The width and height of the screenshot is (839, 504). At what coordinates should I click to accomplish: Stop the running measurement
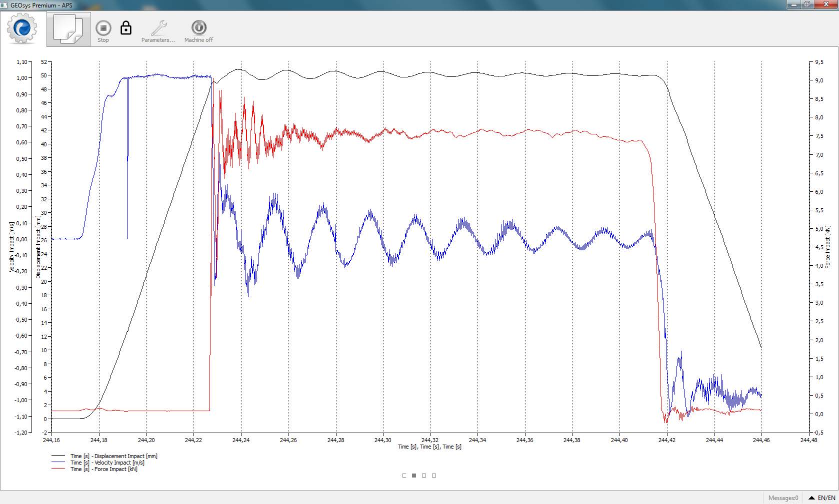103,31
